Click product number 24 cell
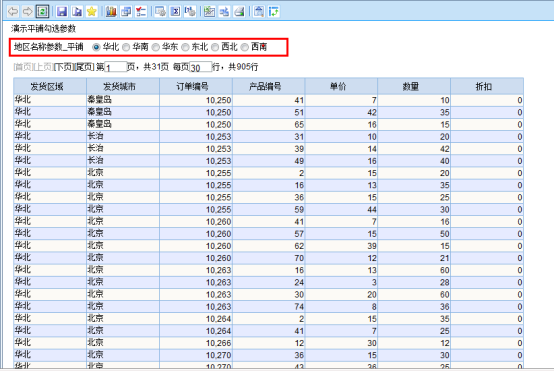Screen dimensions: 554x371 tap(269, 282)
